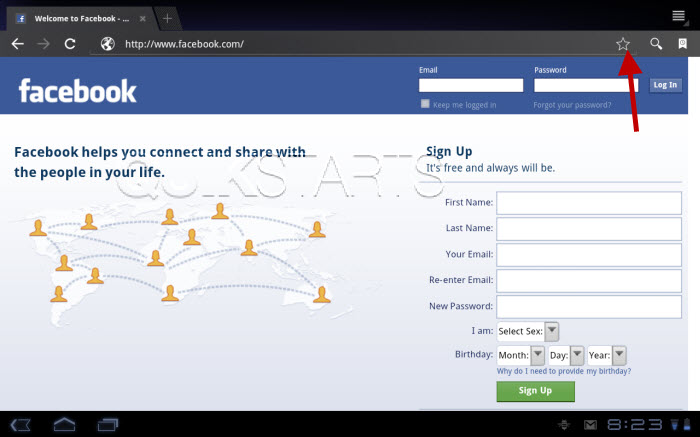Open Forgot your password link
700x437 pixels.
[x=572, y=105]
